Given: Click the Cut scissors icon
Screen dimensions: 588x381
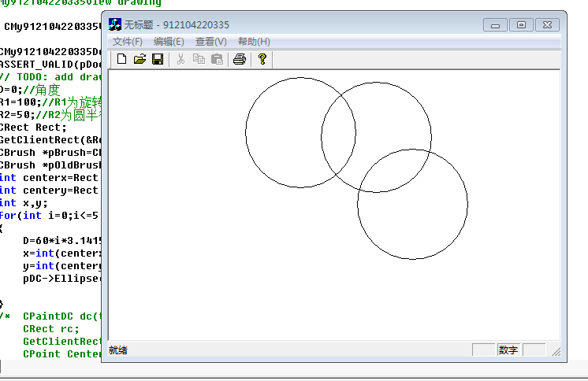Looking at the screenshot, I should coord(180,59).
